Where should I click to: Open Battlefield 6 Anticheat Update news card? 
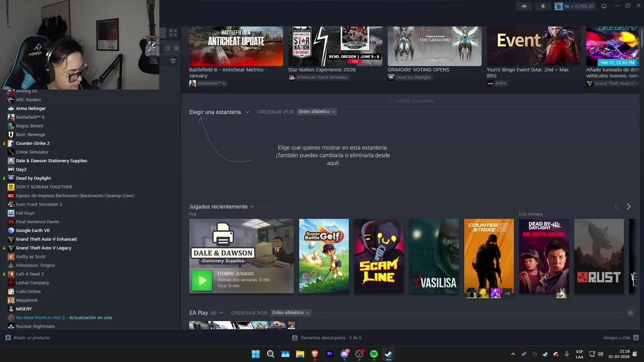tap(236, 46)
